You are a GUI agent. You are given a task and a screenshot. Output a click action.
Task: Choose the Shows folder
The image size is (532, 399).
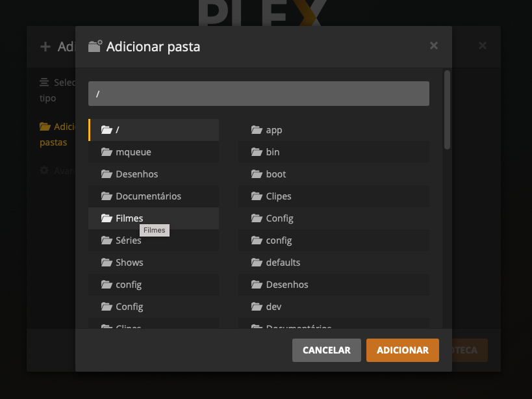point(129,263)
